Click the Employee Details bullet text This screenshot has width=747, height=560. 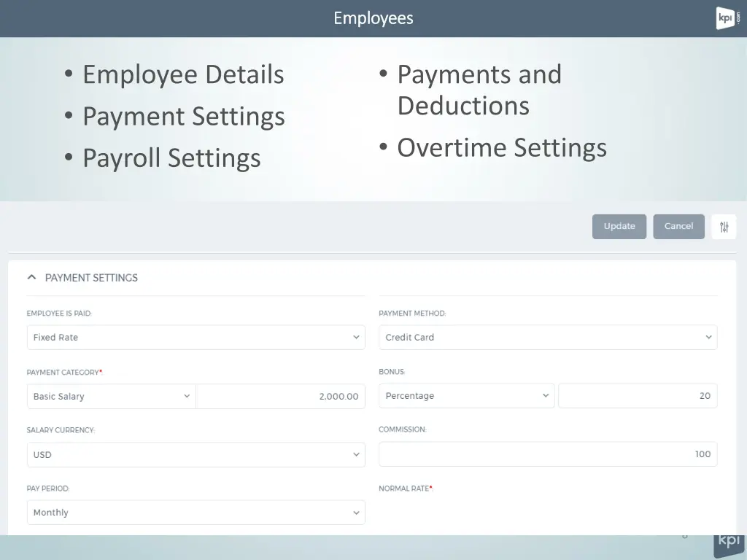tap(183, 75)
